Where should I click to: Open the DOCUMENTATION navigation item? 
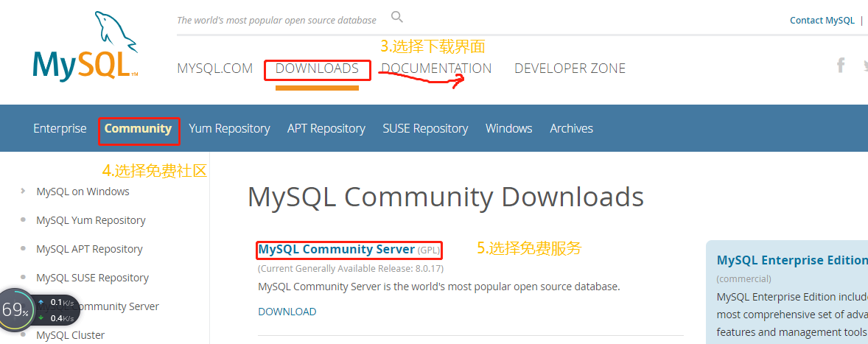pyautogui.click(x=436, y=69)
